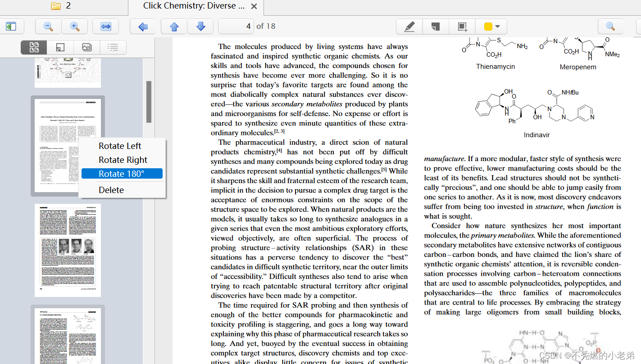This screenshot has width=641, height=364.
Task: Switch sidebar to outline list view
Action: (x=113, y=47)
